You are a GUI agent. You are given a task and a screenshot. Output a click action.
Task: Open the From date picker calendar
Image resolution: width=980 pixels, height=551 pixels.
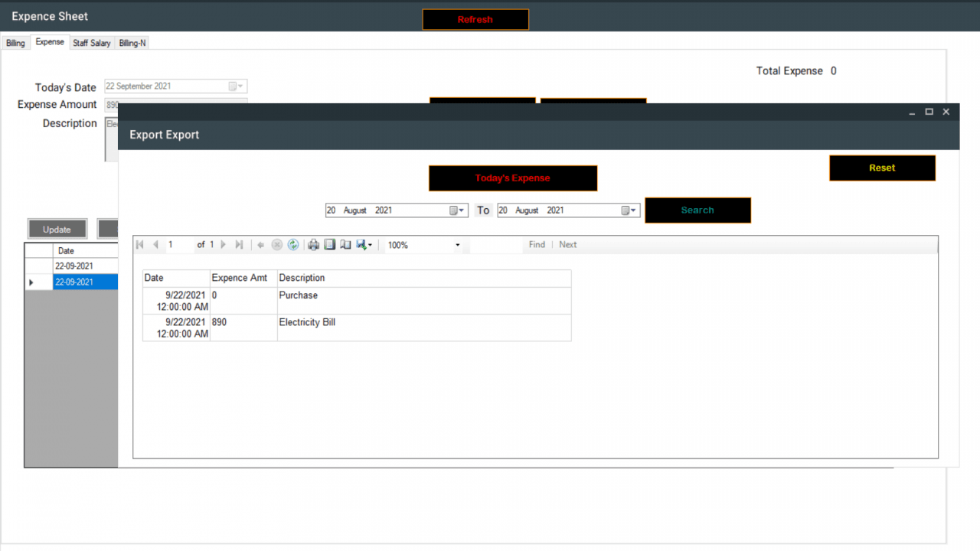tap(457, 210)
